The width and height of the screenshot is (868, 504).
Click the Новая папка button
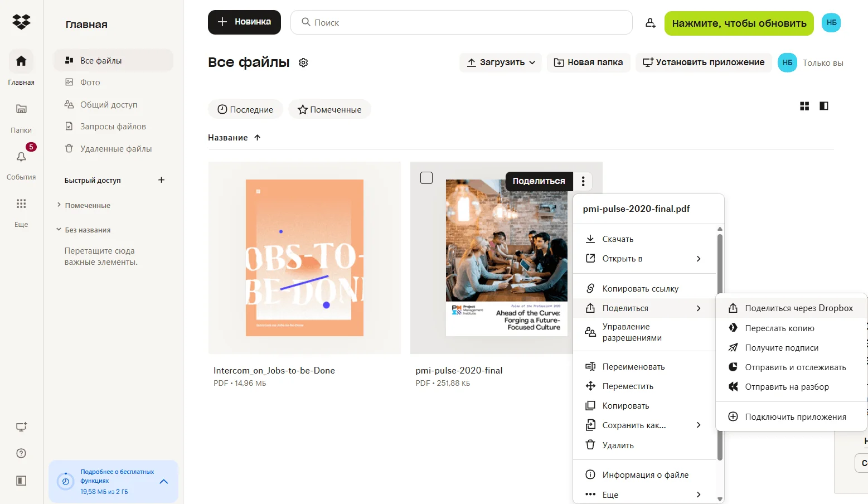[x=588, y=62]
